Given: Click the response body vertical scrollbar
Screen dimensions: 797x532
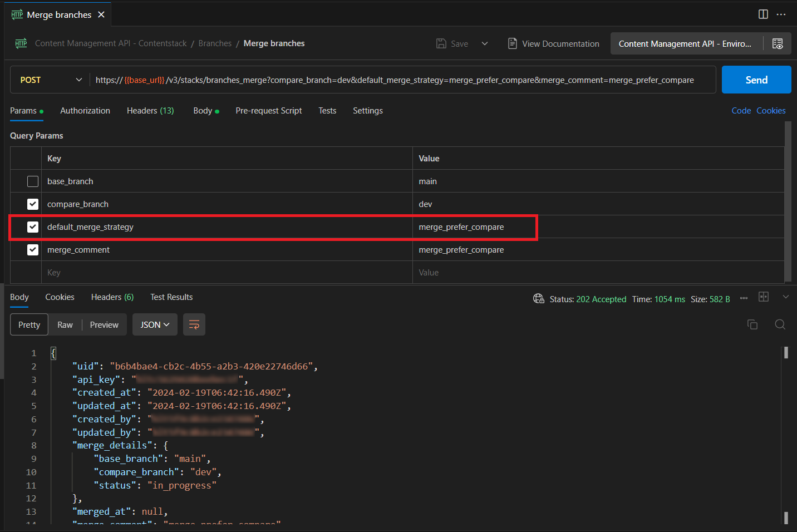Looking at the screenshot, I should click(786, 435).
